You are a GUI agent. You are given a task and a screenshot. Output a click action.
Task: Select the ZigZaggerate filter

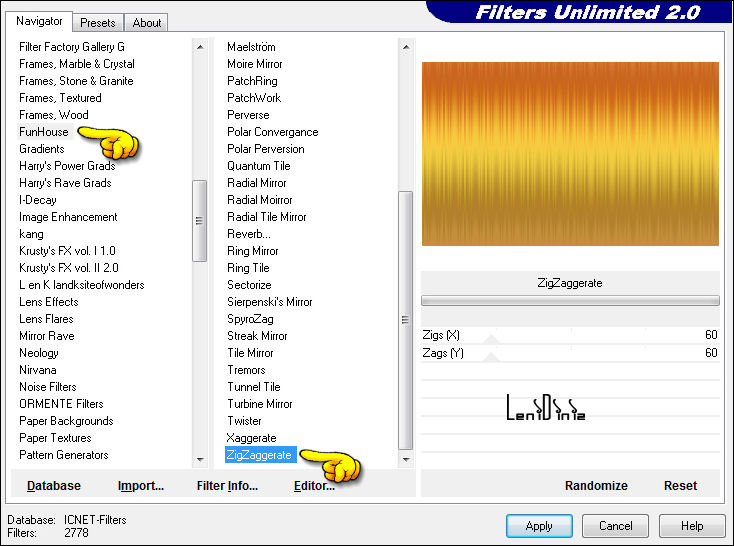(x=261, y=455)
